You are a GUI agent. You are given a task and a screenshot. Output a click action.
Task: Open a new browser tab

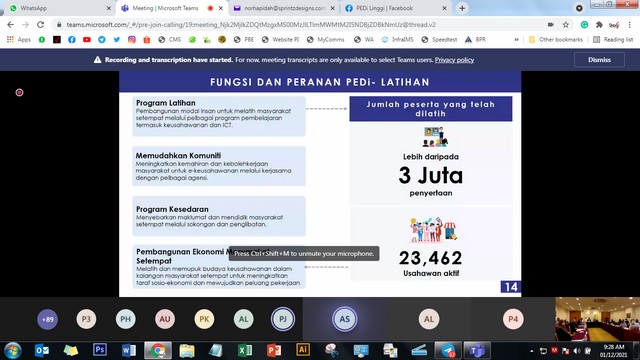(x=462, y=8)
